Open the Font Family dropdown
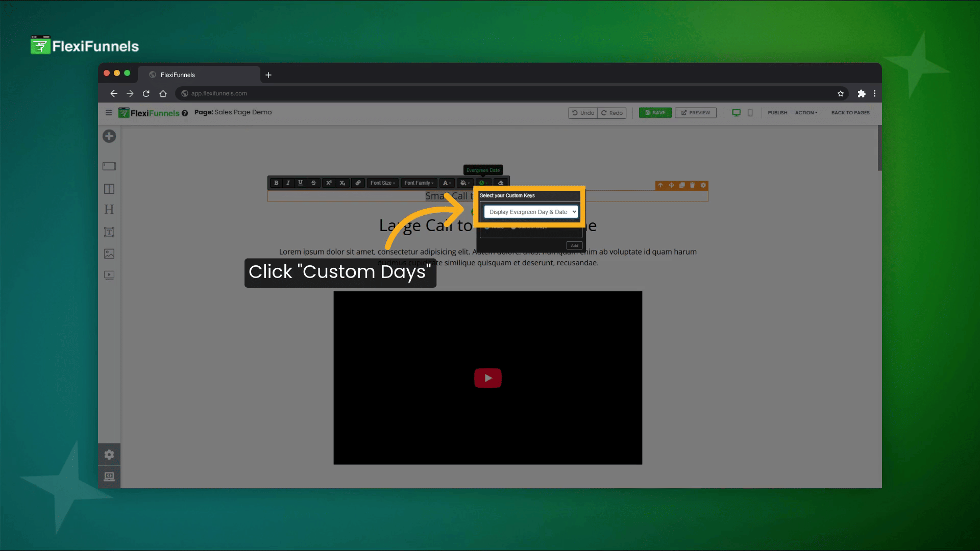Viewport: 980px width, 551px height. (419, 183)
